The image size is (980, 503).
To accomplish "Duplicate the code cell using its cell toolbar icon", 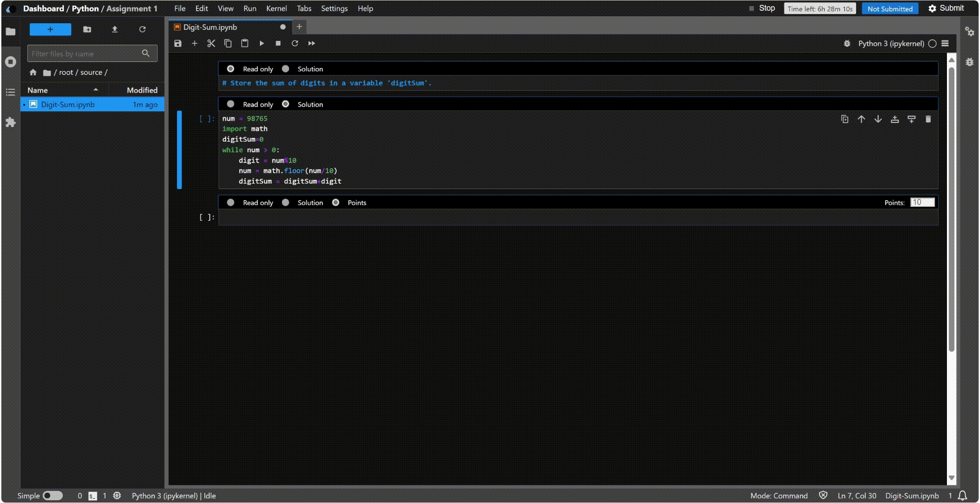I will click(844, 119).
